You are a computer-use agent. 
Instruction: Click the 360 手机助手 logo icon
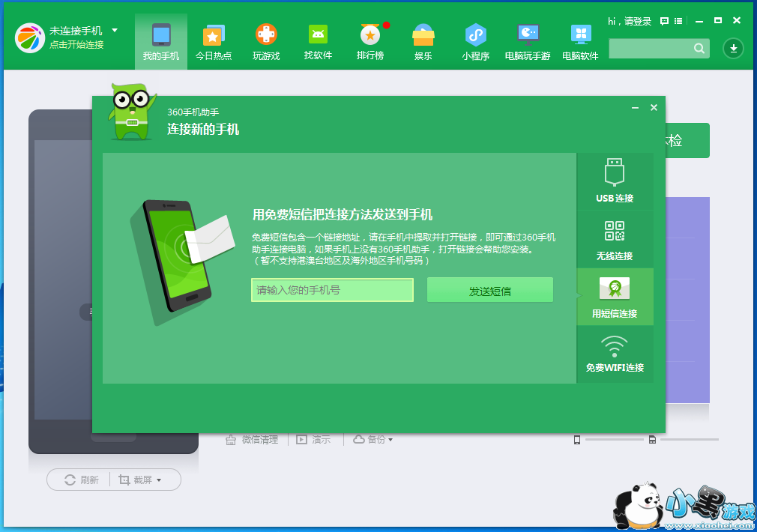30,37
